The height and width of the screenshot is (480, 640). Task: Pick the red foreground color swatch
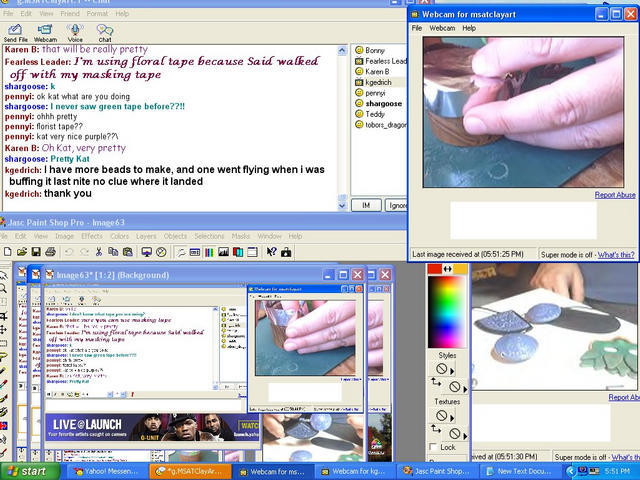point(435,269)
